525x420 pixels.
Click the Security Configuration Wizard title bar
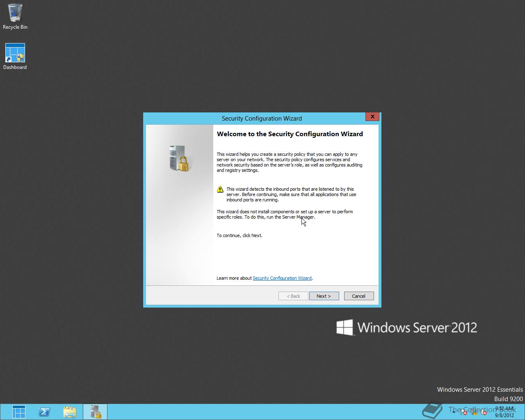(262, 118)
